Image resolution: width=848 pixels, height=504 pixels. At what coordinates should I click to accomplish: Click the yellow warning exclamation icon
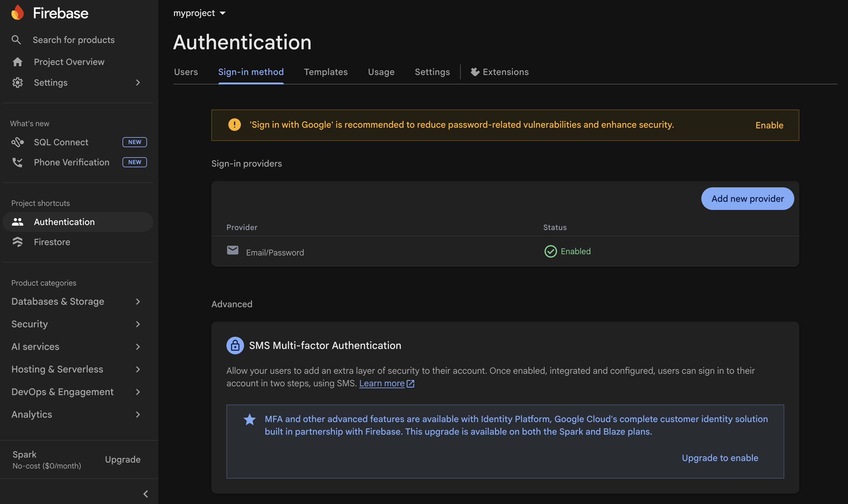pos(234,125)
